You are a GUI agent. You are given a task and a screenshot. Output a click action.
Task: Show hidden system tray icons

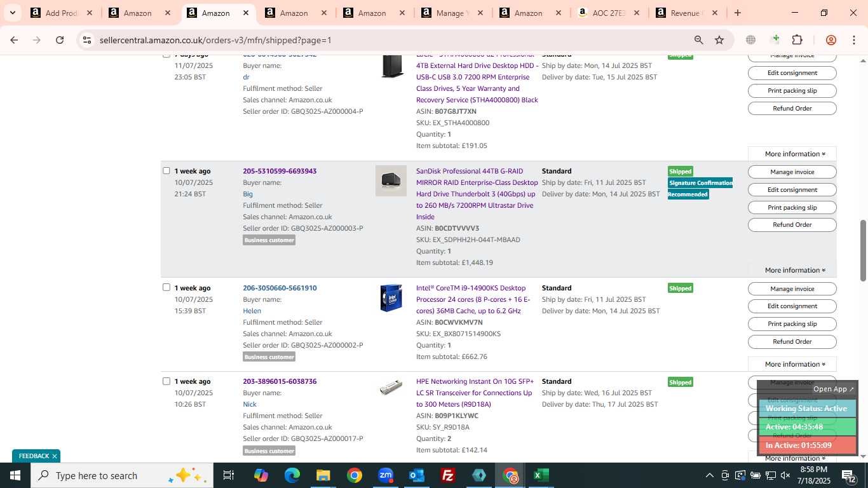(709, 475)
